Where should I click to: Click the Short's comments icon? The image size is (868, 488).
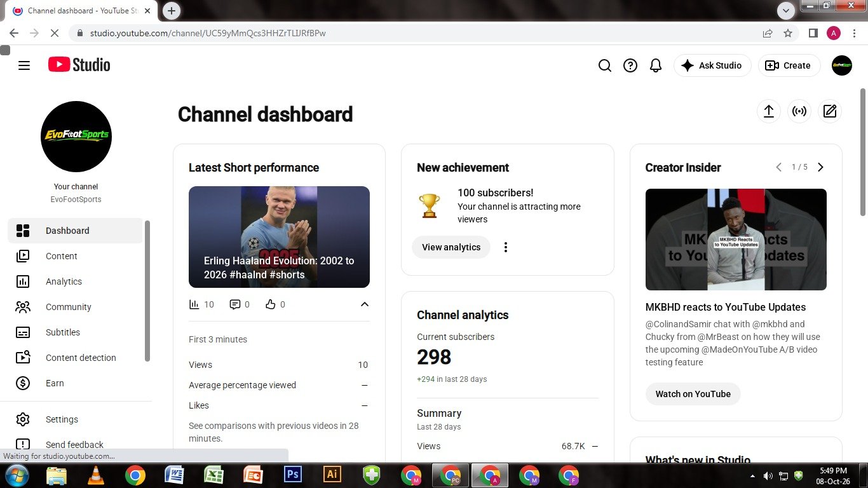(235, 304)
